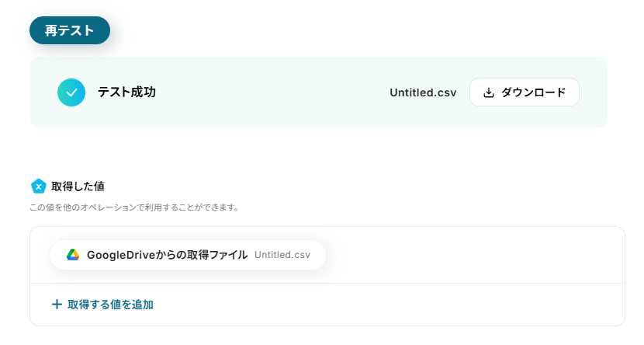Select the GoogleDriveからの取得ファイル chip label
This screenshot has width=644, height=345.
[167, 255]
